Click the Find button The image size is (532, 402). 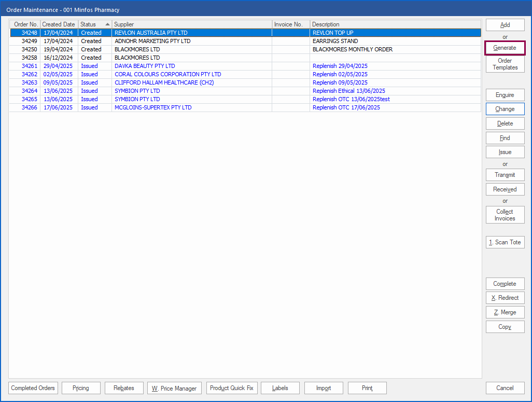505,138
